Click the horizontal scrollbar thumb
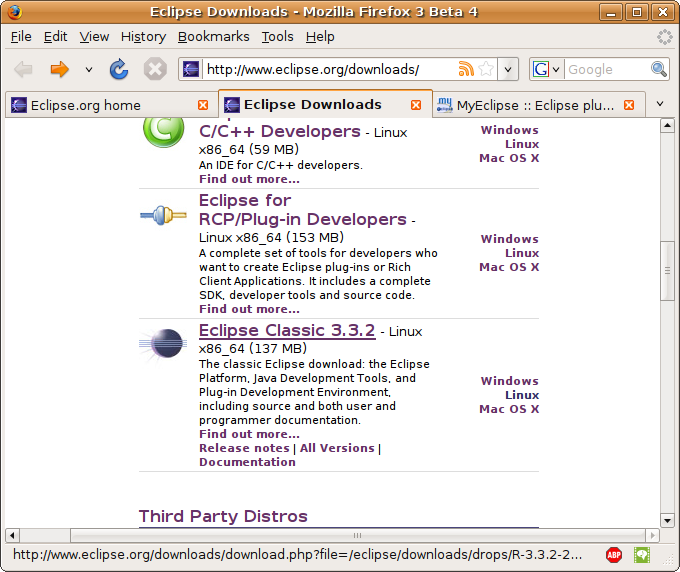Viewport: 680px width, 572px height. click(x=358, y=535)
